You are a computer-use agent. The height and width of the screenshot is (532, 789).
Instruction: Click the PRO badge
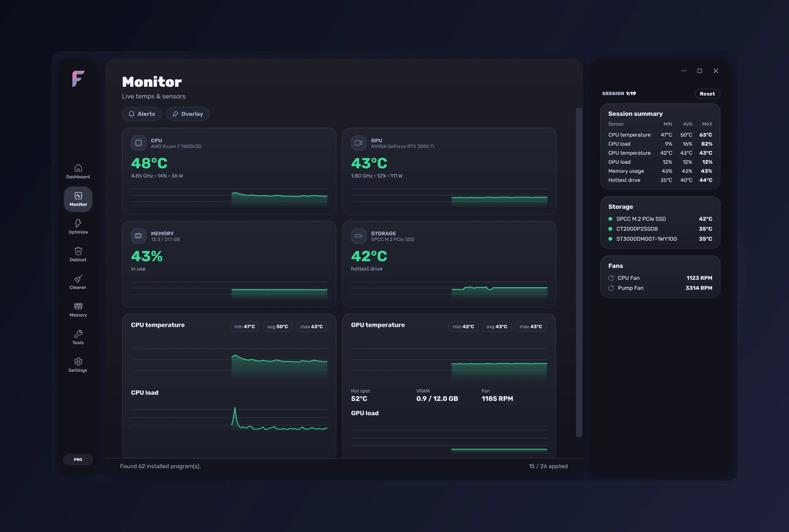click(78, 459)
